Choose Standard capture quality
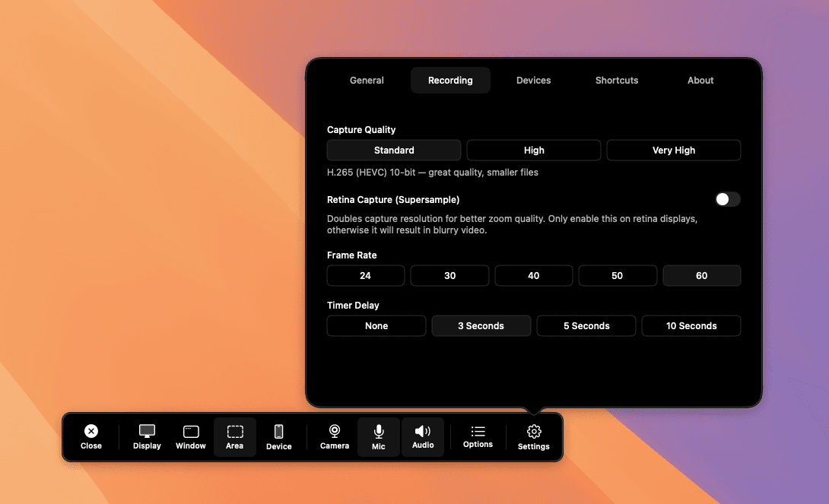Image resolution: width=829 pixels, height=504 pixels. pyautogui.click(x=393, y=150)
